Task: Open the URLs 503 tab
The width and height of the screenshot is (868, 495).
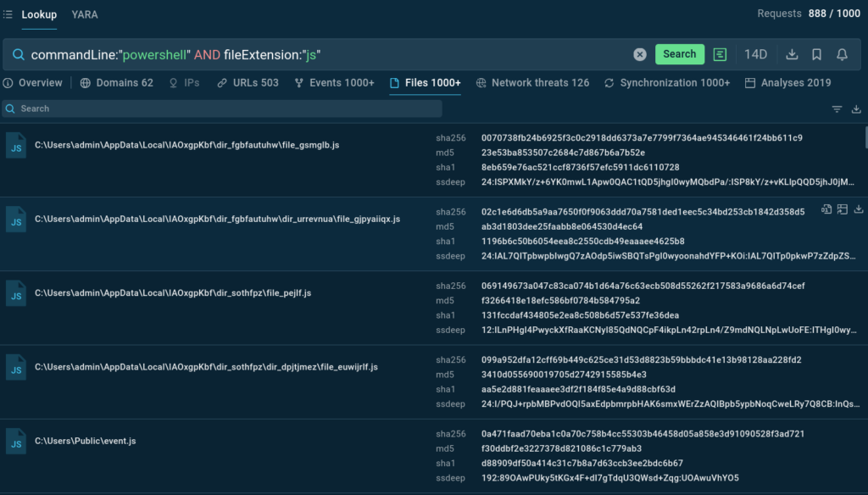Action: pos(248,83)
